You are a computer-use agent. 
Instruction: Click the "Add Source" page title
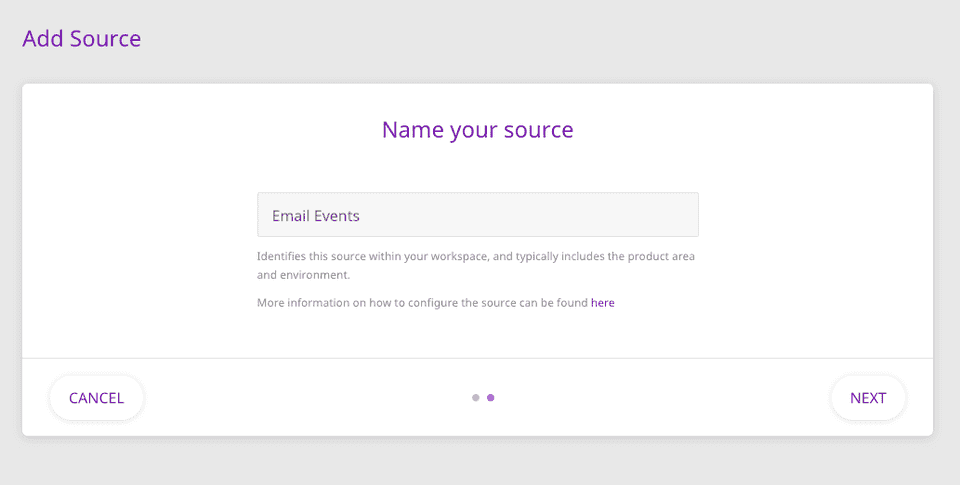(x=82, y=39)
